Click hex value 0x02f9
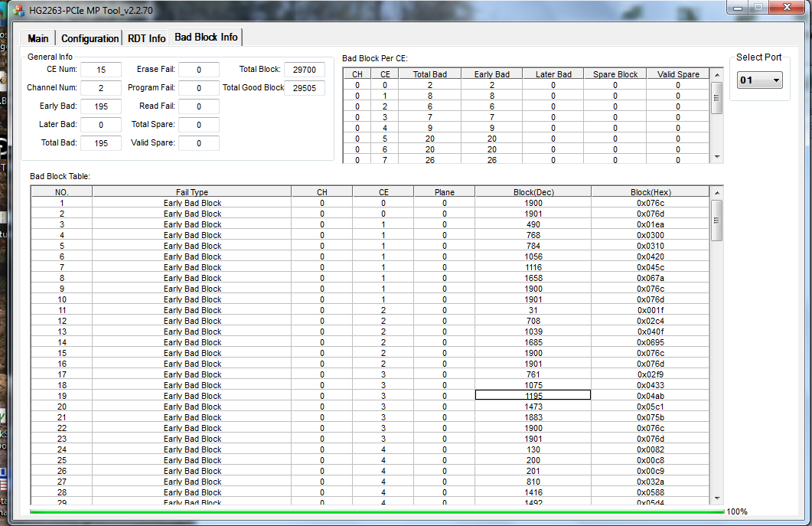The height and width of the screenshot is (526, 812). click(x=651, y=374)
